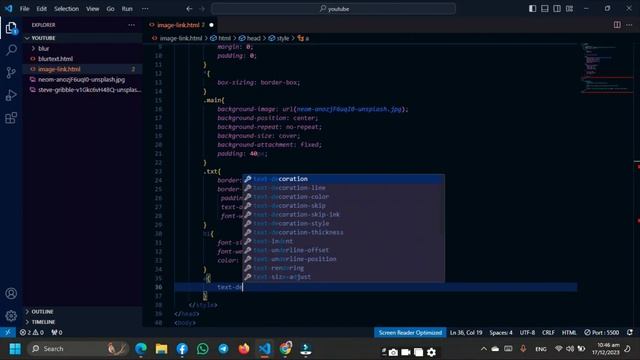Change encoding via UTF-8
The image size is (640, 360).
coord(527,332)
